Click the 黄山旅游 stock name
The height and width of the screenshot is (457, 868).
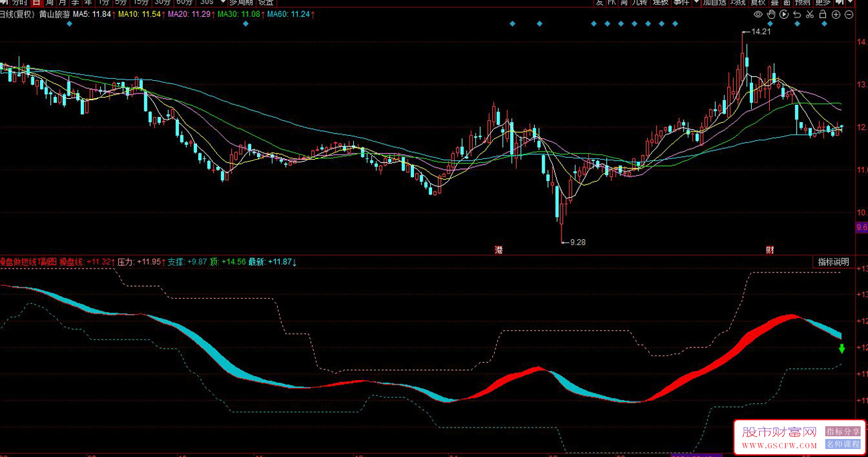pos(55,14)
